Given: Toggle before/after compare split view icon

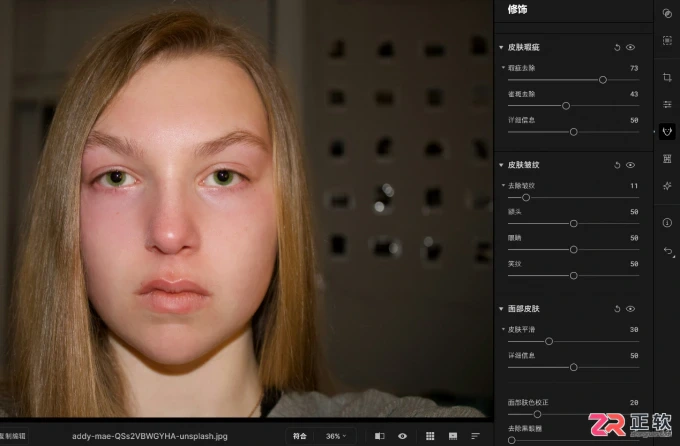Looking at the screenshot, I should click(379, 436).
